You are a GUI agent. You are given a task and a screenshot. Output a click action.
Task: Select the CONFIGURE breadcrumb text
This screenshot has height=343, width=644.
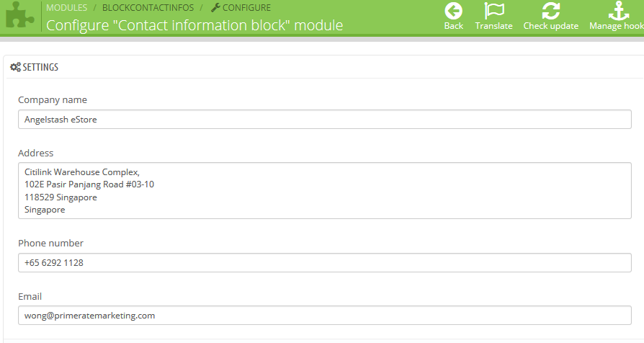point(246,8)
